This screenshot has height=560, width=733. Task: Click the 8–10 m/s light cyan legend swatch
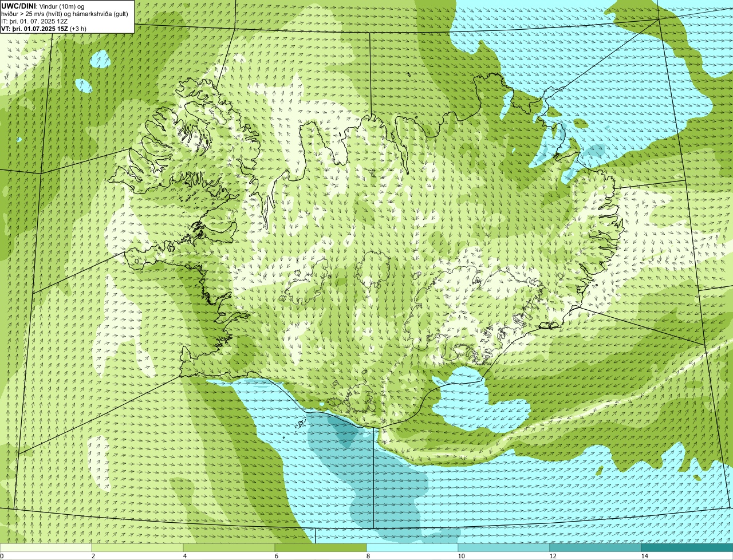point(412,548)
